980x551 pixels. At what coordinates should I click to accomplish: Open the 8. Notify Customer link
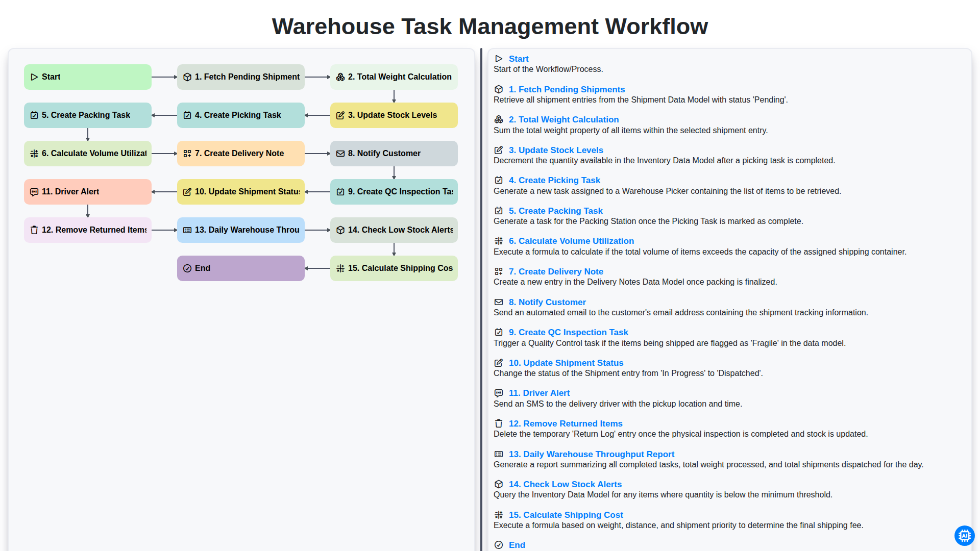pyautogui.click(x=547, y=302)
